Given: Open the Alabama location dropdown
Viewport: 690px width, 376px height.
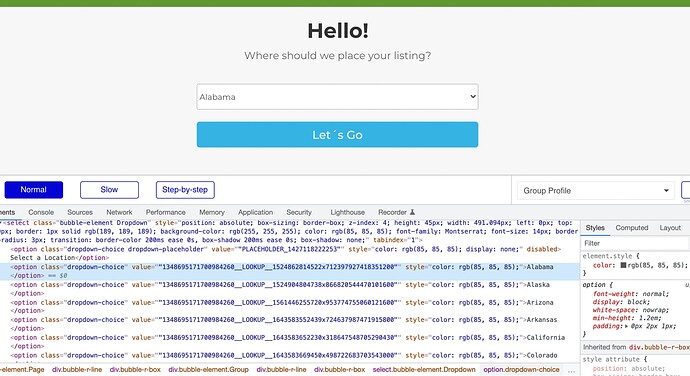Looking at the screenshot, I should pyautogui.click(x=337, y=97).
